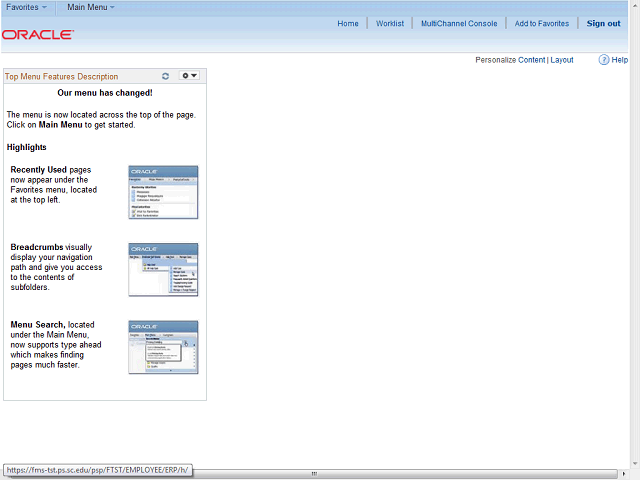This screenshot has width=640, height=480.
Task: Refresh the Top Menu Features pagelet
Action: point(165,76)
